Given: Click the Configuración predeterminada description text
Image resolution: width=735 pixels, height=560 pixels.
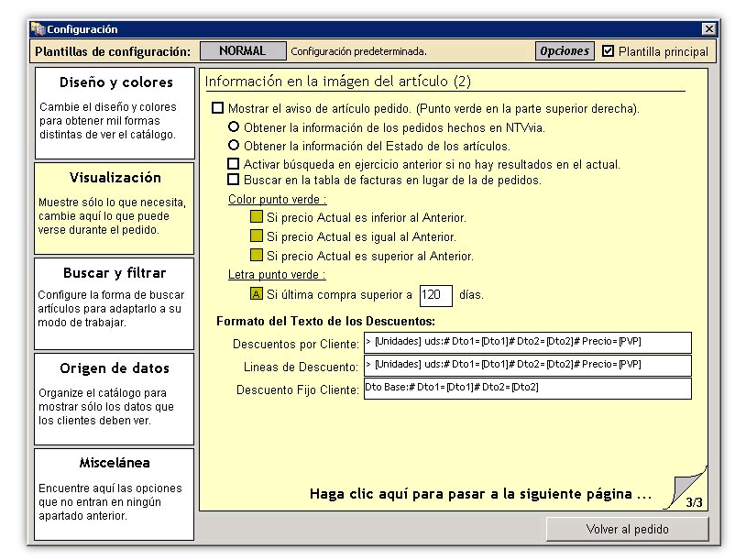Looking at the screenshot, I should 358,51.
